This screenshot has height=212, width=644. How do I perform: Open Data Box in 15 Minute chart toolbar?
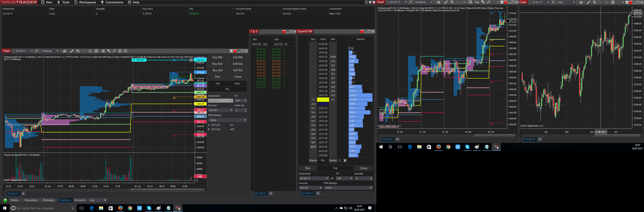point(96,51)
